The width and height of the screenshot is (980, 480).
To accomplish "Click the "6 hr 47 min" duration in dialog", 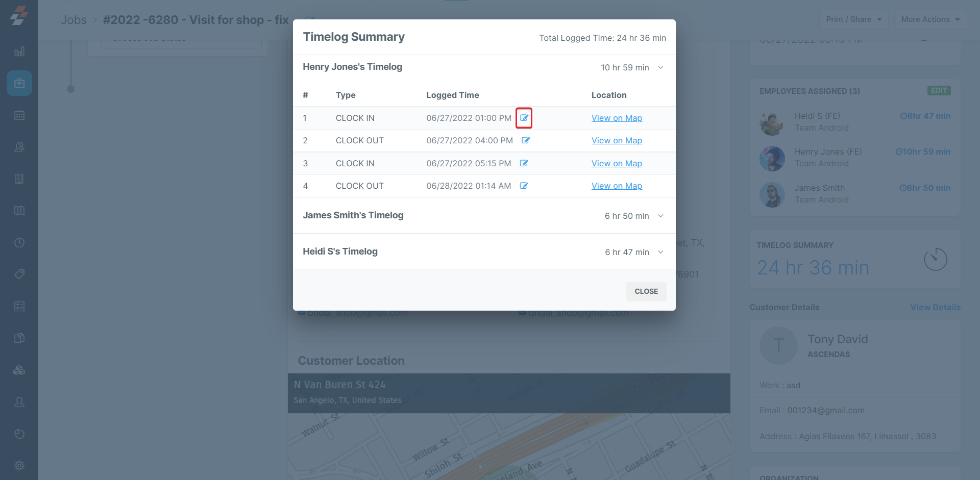I will (627, 252).
